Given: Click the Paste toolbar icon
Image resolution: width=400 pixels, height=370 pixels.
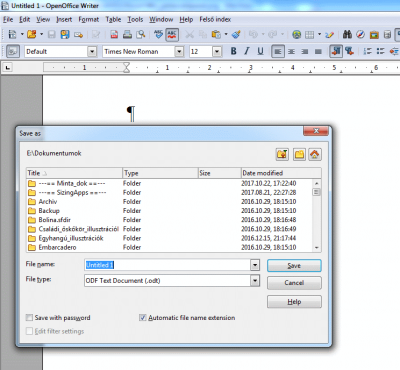Looking at the screenshot, I should point(216,34).
